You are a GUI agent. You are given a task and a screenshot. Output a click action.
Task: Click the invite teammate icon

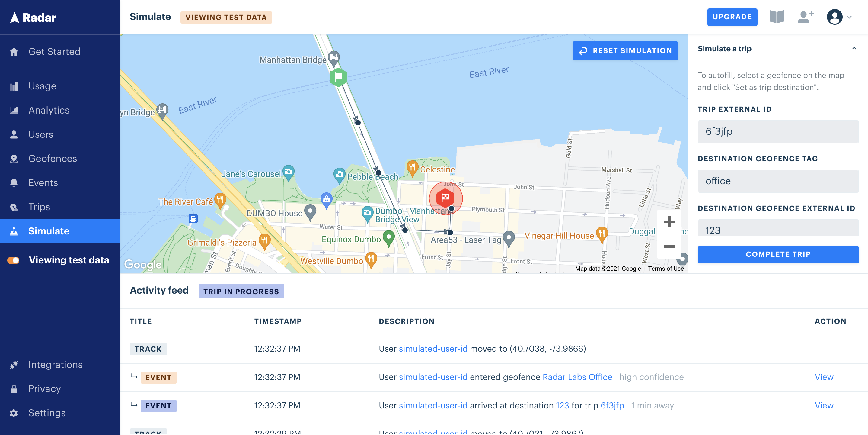[805, 17]
